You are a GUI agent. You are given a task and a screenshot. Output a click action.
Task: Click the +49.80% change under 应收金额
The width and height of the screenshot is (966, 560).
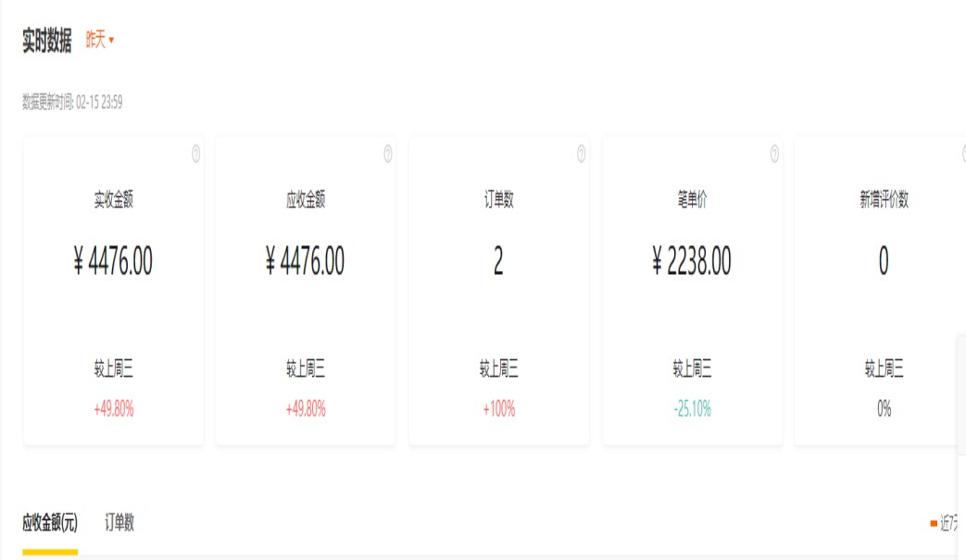coord(305,409)
